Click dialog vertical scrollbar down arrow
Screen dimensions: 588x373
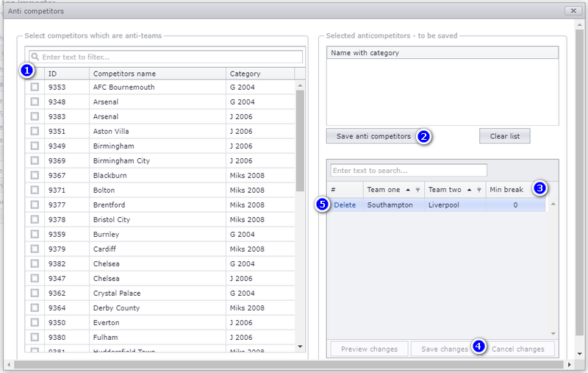[580, 354]
